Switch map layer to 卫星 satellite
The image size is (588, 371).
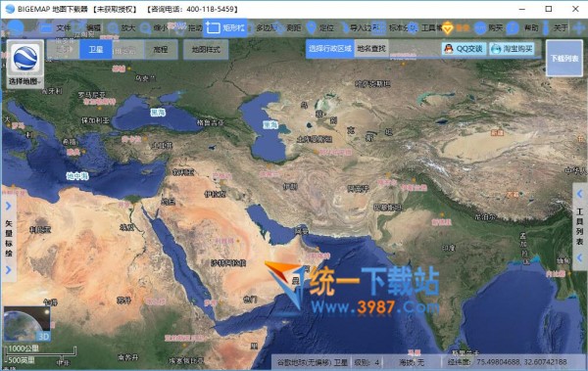[96, 50]
